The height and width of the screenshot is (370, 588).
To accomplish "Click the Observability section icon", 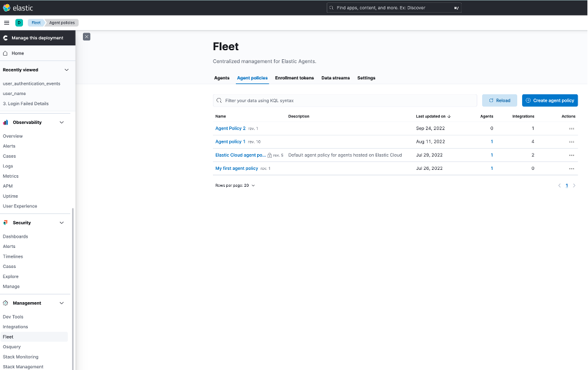I will [x=5, y=122].
